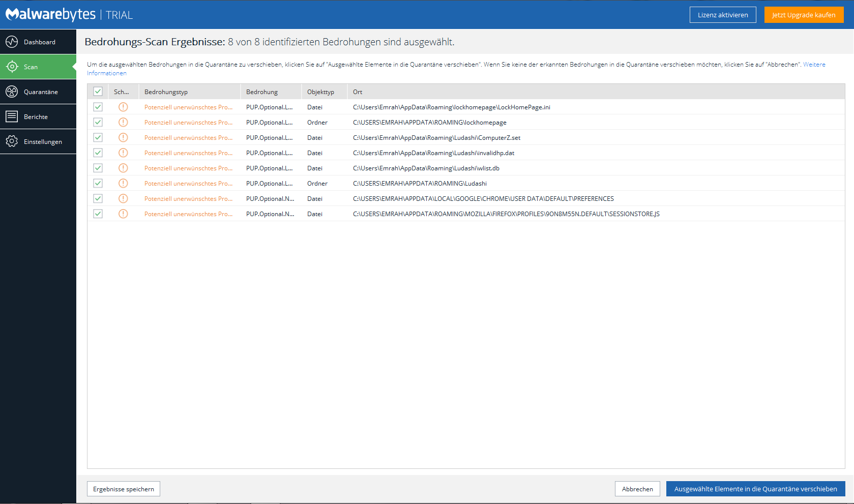Image resolution: width=854 pixels, height=504 pixels.
Task: Move selected items to Quarantäne button
Action: (755, 489)
